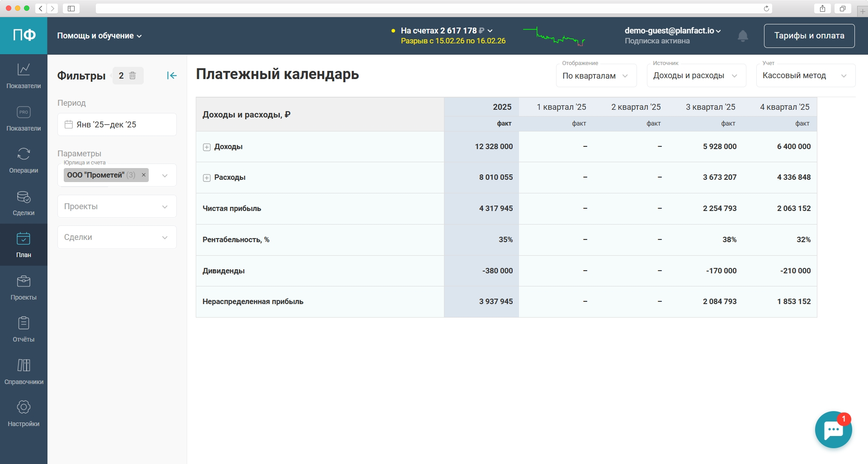868x464 pixels.
Task: Open the Отображение По кварталам dropdown
Action: pos(596,75)
